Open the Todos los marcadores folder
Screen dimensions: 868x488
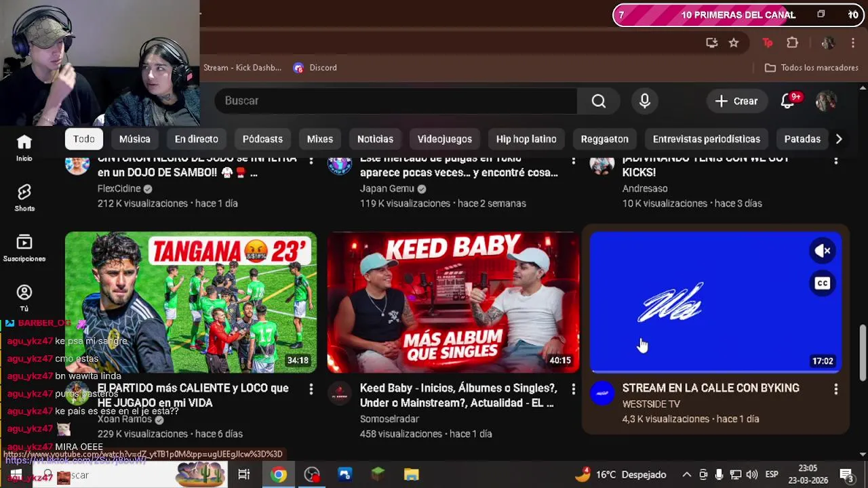(x=812, y=68)
